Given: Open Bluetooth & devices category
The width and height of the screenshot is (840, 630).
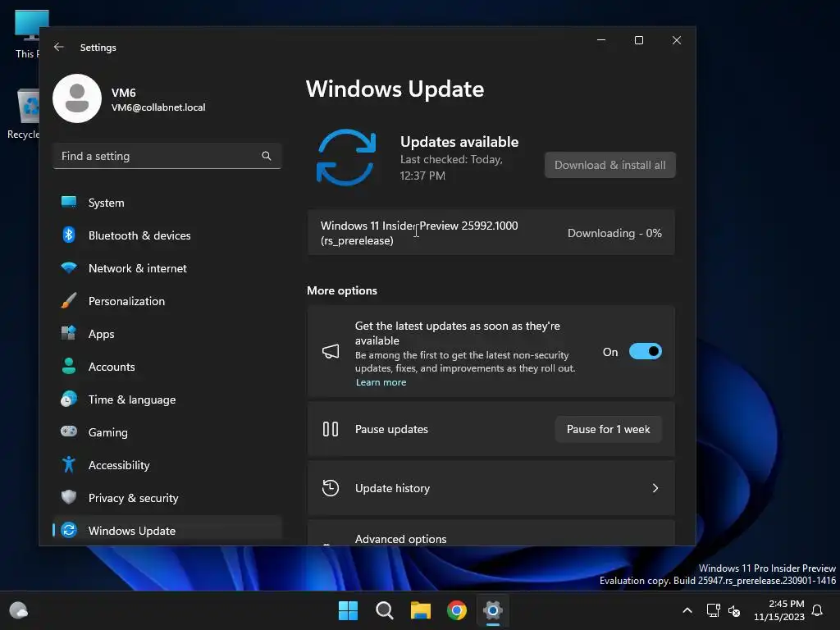Looking at the screenshot, I should coord(167,235).
